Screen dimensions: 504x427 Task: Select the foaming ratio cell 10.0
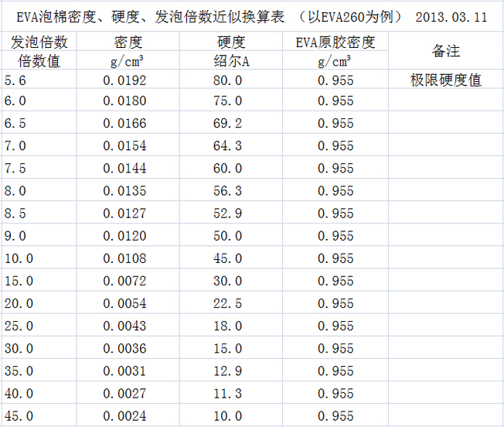(39, 259)
